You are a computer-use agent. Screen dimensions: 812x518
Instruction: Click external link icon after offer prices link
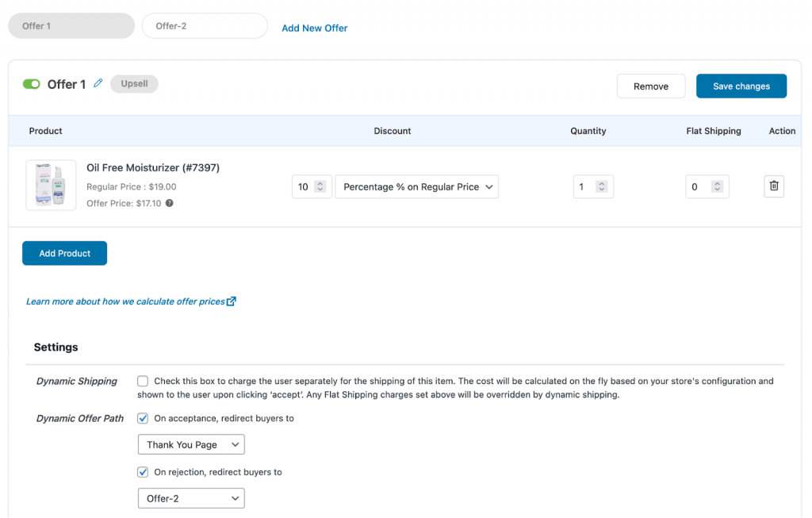(x=232, y=301)
